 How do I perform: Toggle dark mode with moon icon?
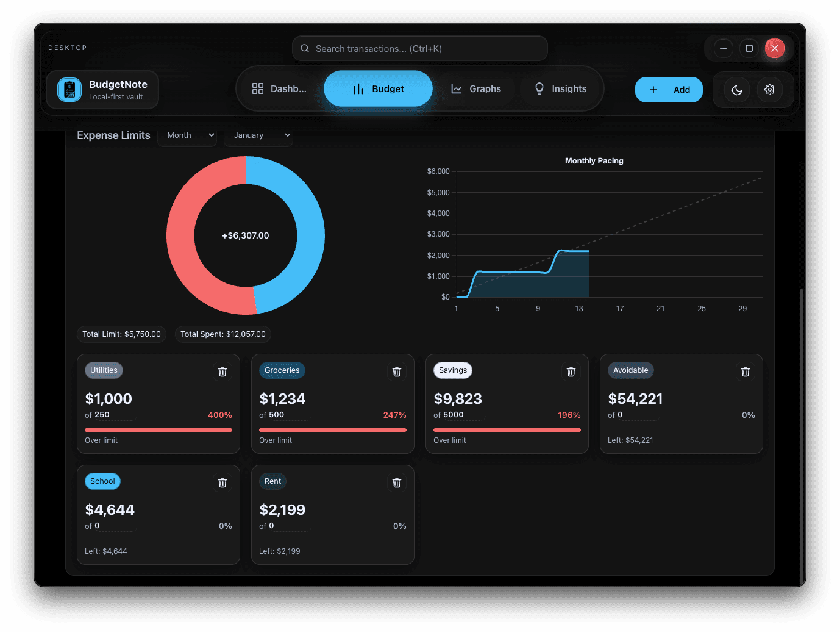click(x=737, y=90)
